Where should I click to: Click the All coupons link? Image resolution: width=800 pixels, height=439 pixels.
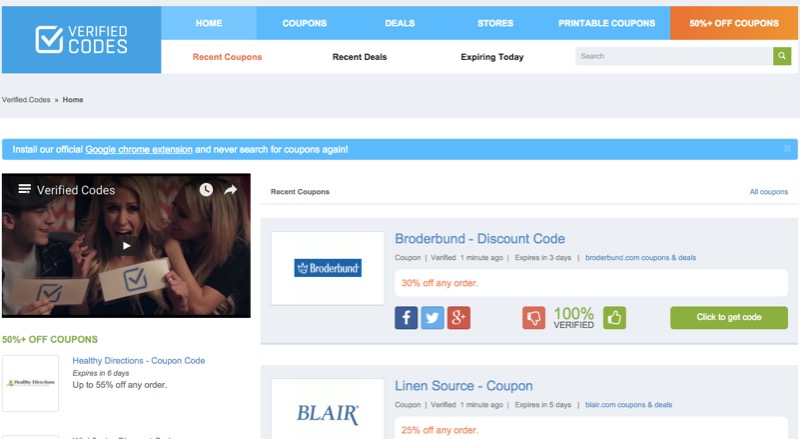[x=768, y=191]
